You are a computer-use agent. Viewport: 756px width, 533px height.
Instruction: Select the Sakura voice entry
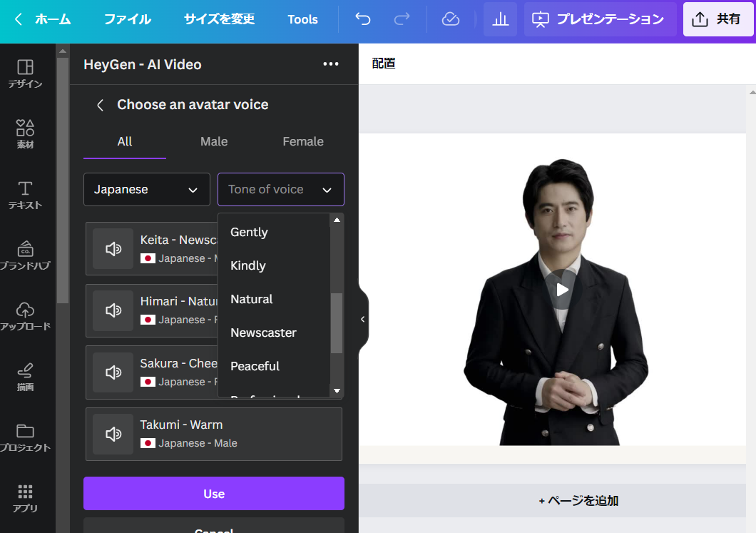152,372
